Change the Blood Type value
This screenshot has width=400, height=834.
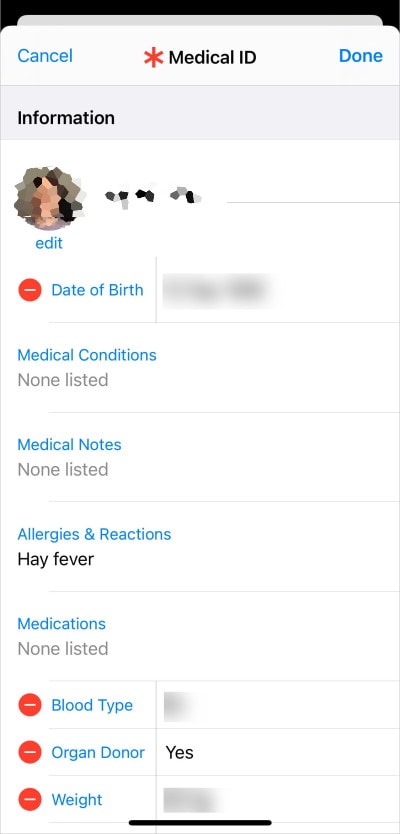(x=278, y=705)
